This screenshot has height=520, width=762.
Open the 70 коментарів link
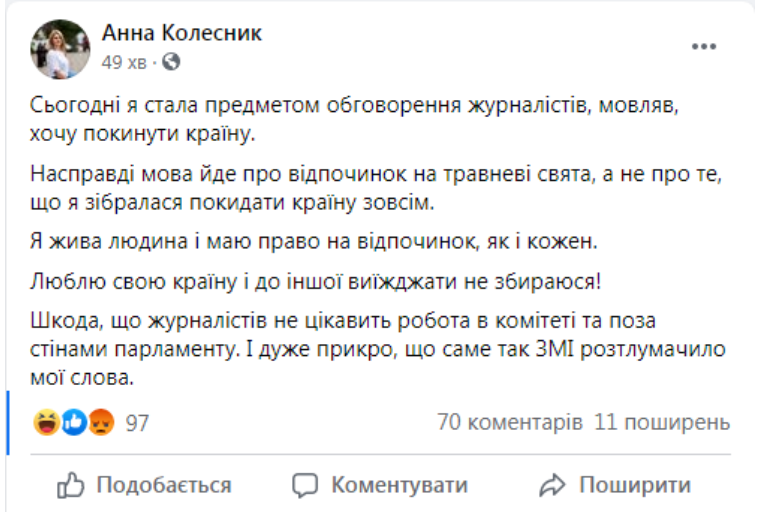click(x=509, y=423)
